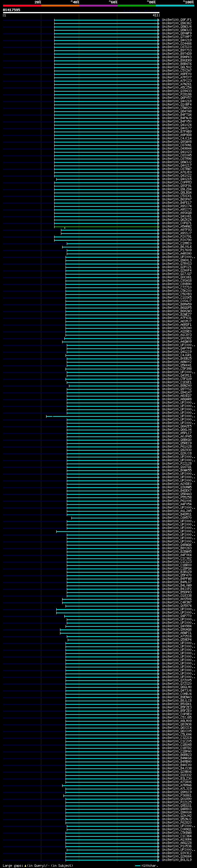197x868 pixels.
Task: Select hit UniRef100_B9HPK3
Action: pyautogui.click(x=177, y=57)
